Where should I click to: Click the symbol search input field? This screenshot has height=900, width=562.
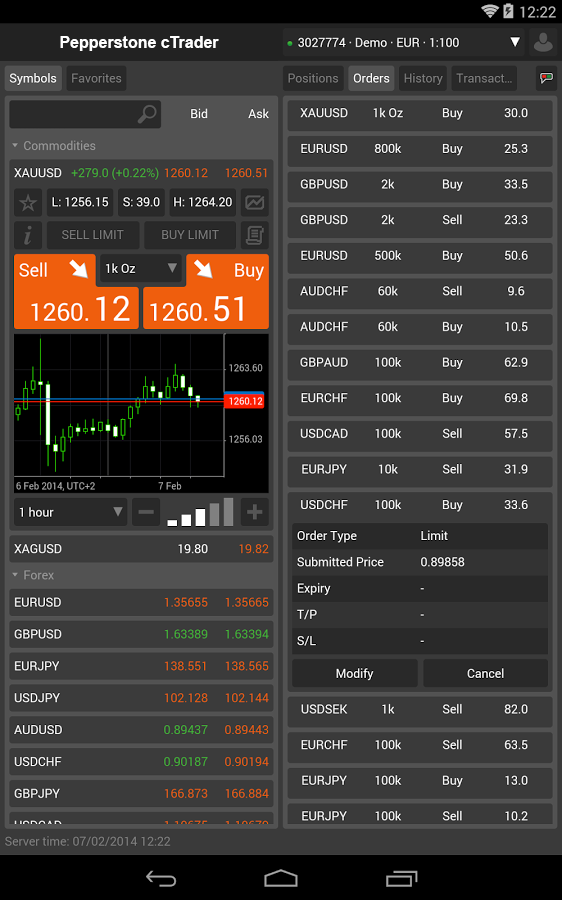(x=85, y=114)
